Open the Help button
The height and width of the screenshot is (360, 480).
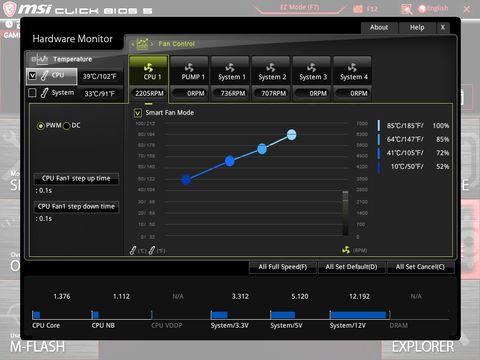417,27
